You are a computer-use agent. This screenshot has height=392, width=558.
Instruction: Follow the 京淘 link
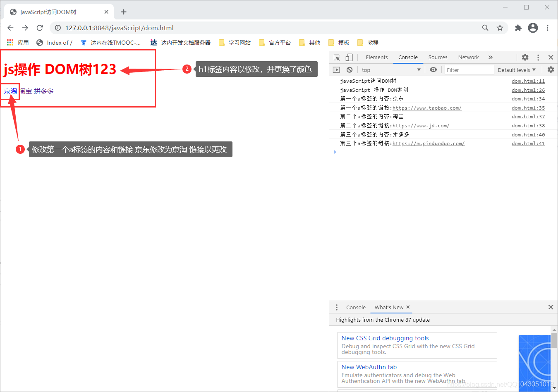10,91
